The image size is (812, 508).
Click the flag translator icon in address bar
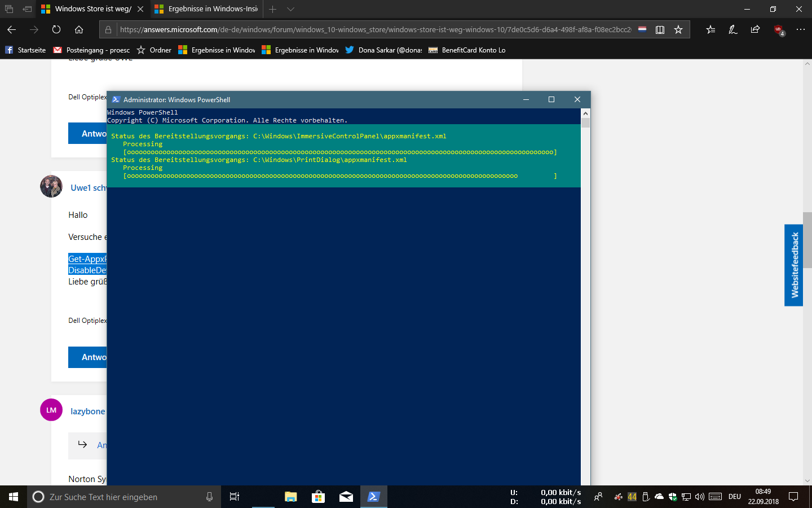click(x=642, y=29)
